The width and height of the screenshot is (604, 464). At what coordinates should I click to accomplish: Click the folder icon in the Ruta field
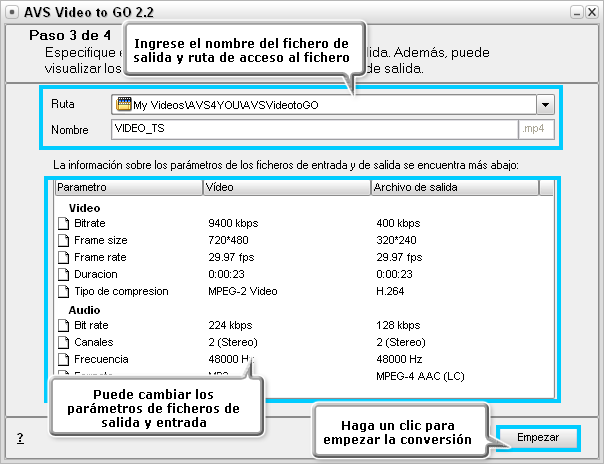coord(124,104)
